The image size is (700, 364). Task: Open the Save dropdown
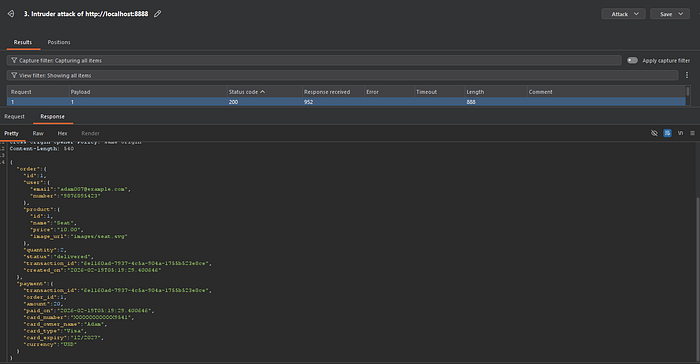click(670, 14)
